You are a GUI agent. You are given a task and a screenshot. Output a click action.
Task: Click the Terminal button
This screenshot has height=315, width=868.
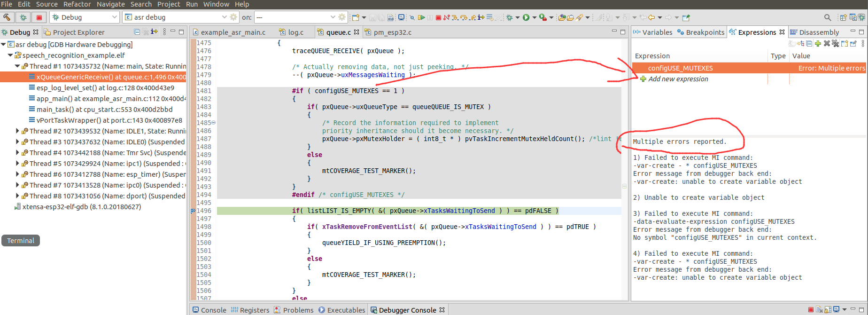pos(21,241)
